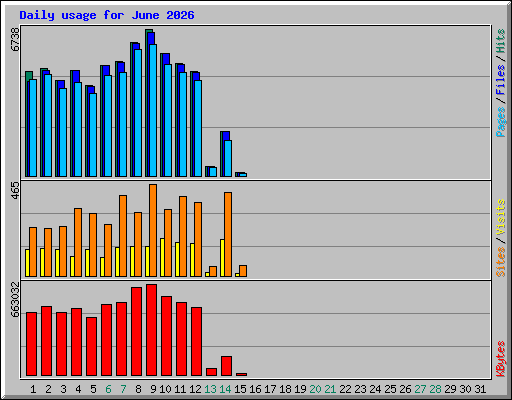Click the red KBytes bar on day 5

tap(91, 347)
